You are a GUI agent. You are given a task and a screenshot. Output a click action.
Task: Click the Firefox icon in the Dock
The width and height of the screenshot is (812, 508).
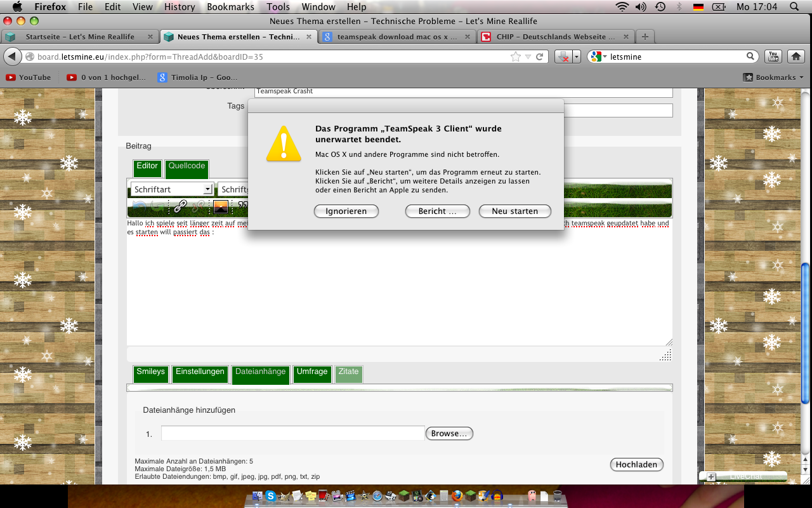point(457,496)
